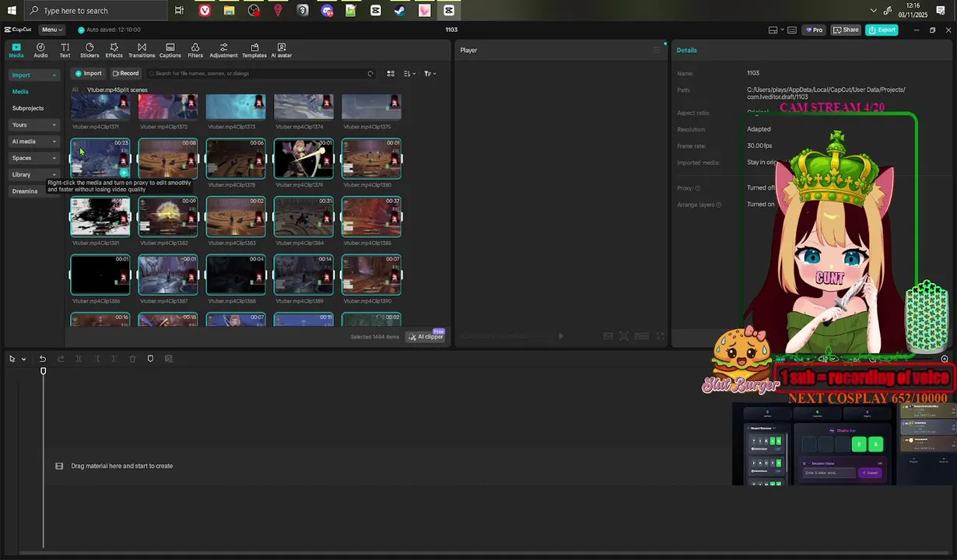Screen dimensions: 957x560
Task: Open the Dreamina sidebar item
Action: coord(25,191)
